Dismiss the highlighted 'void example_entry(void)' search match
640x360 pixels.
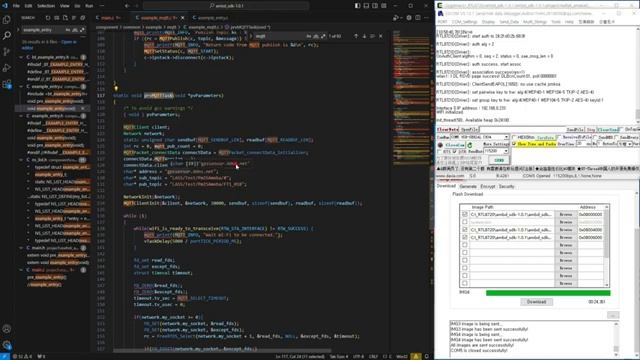82,109
